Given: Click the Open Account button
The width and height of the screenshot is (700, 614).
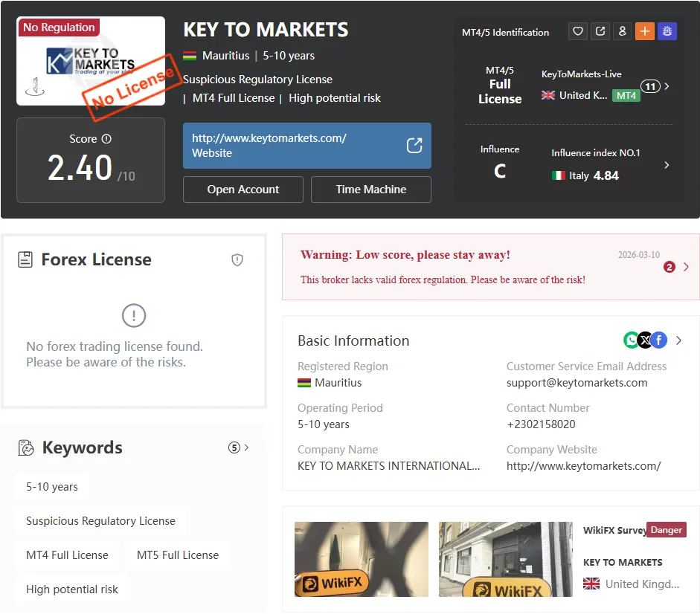Looking at the screenshot, I should tap(243, 190).
